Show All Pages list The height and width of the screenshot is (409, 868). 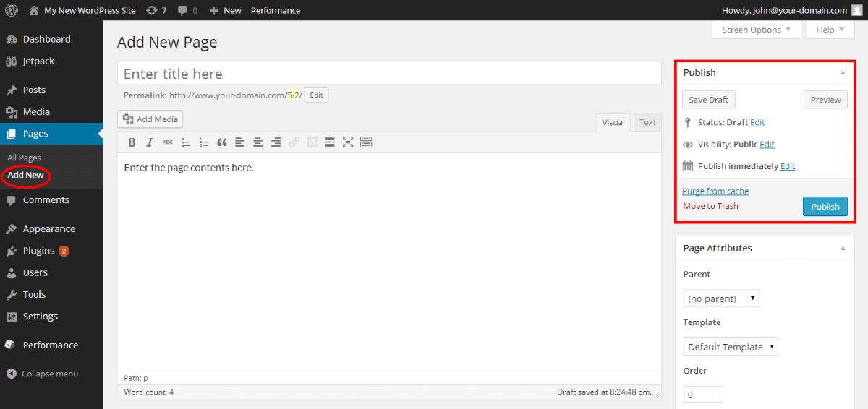coord(24,158)
